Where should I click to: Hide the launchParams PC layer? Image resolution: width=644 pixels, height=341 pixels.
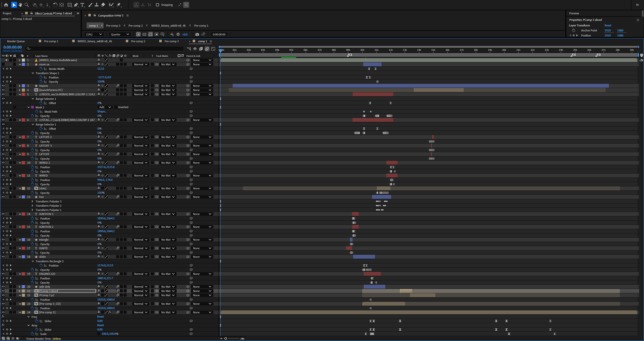(x=3, y=90)
